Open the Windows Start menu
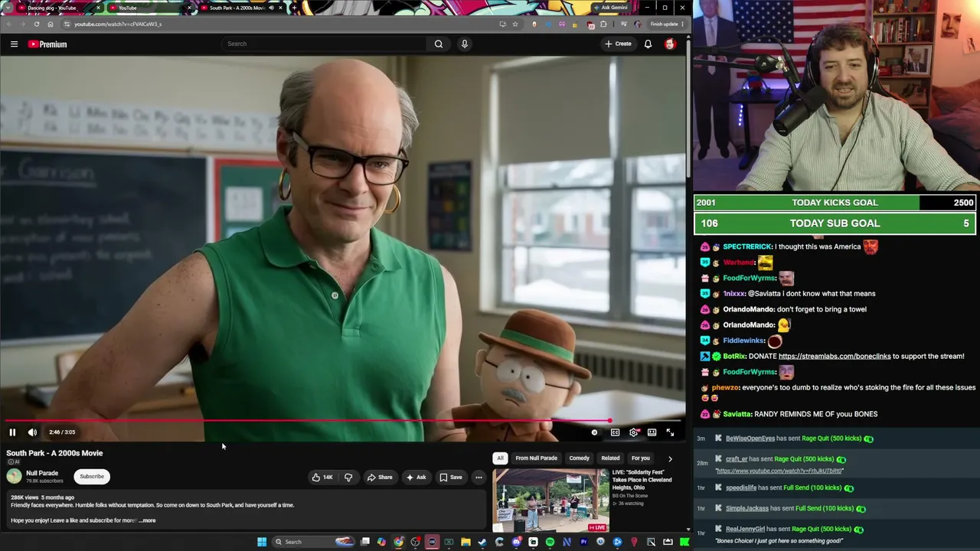980x551 pixels. tap(262, 542)
